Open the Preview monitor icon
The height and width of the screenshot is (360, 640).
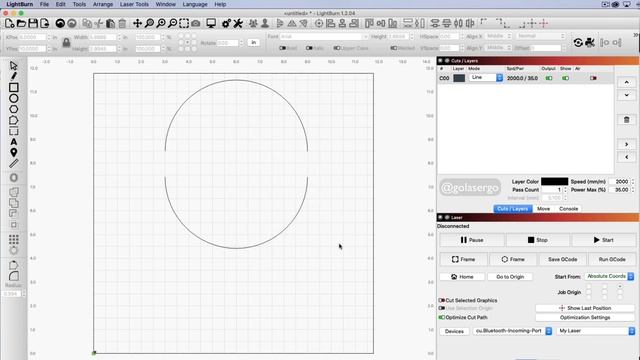211,23
